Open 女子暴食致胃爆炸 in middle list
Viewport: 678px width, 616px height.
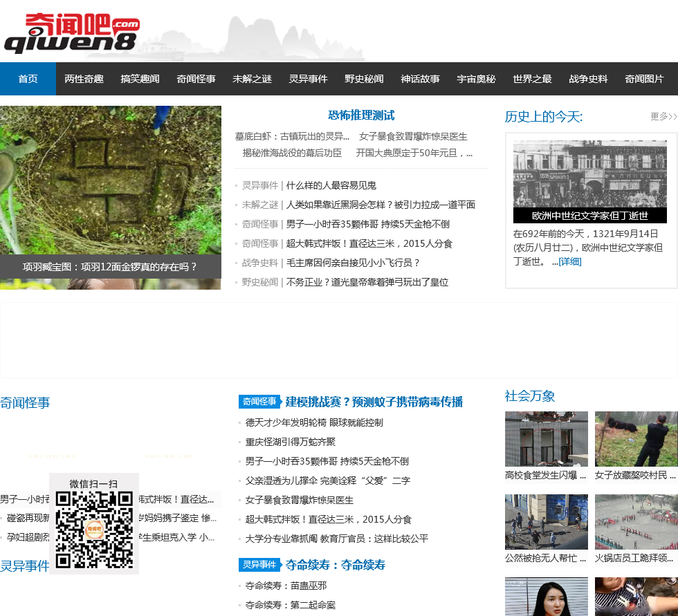(299, 500)
